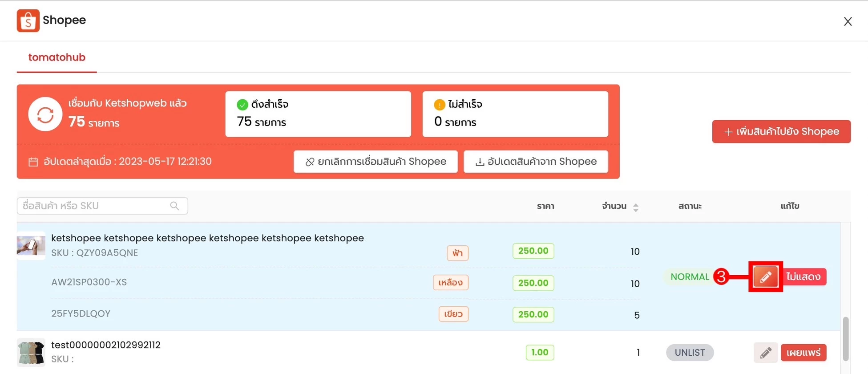
Task: Click the ราคา column header
Action: (x=545, y=206)
